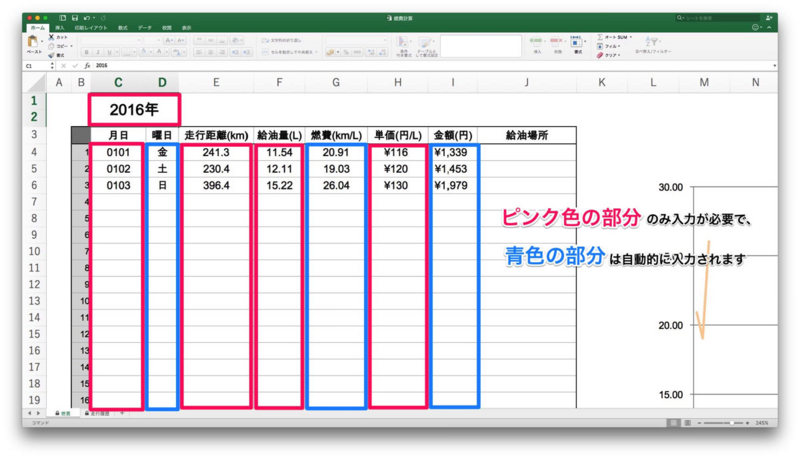The width and height of the screenshot is (800, 459).
Task: Click the Copy icon in clipboard group
Action: click(x=52, y=46)
